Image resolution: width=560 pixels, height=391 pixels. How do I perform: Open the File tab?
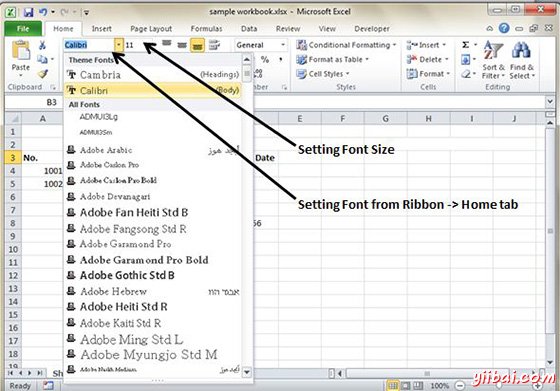tap(23, 29)
